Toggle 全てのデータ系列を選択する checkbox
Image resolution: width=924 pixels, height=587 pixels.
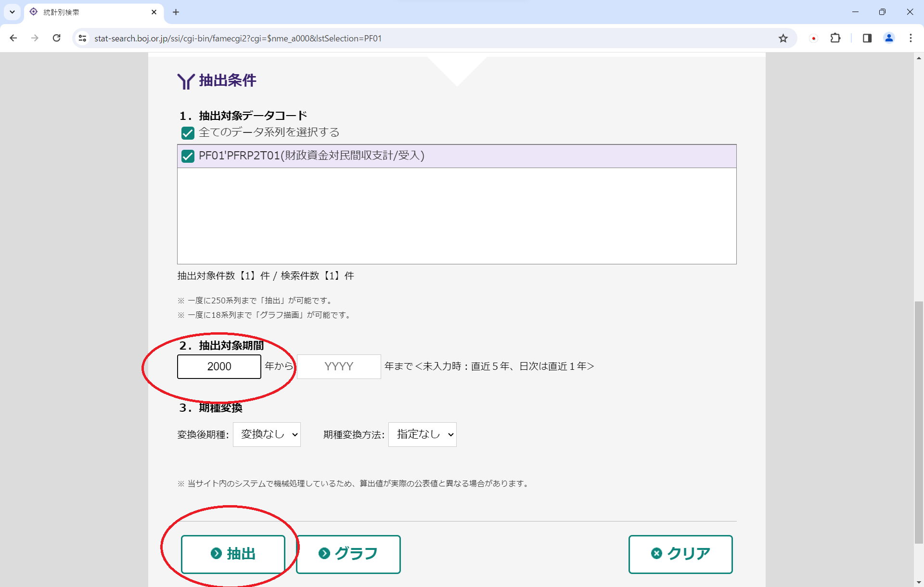(188, 133)
